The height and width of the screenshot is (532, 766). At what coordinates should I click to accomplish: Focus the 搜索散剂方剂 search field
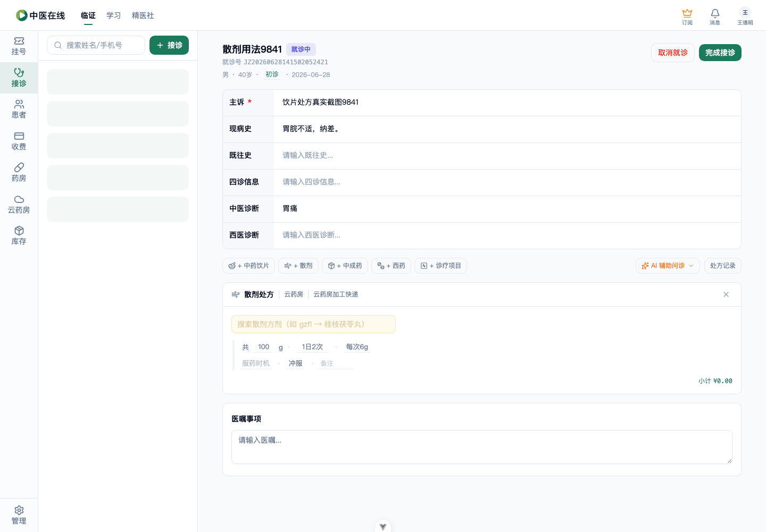[313, 324]
